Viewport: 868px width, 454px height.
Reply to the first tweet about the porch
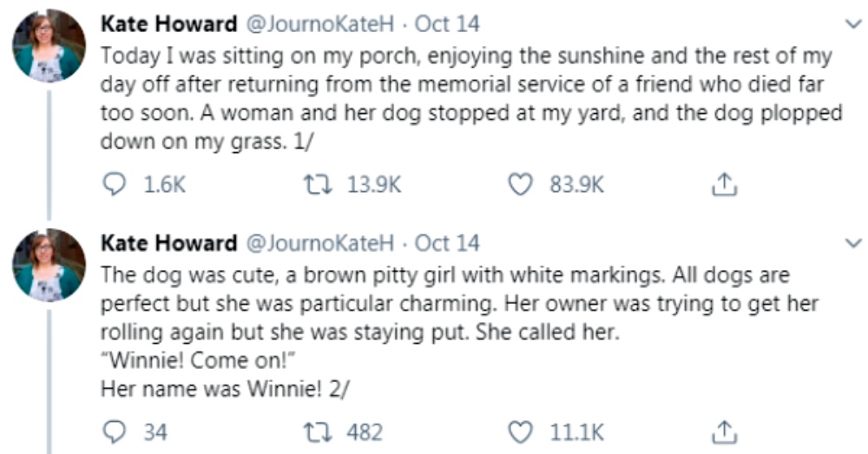pyautogui.click(x=115, y=184)
